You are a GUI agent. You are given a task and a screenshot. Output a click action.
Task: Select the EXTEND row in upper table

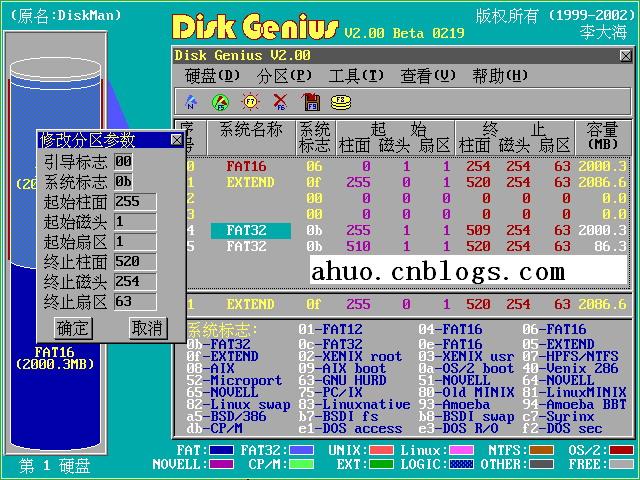point(407,182)
